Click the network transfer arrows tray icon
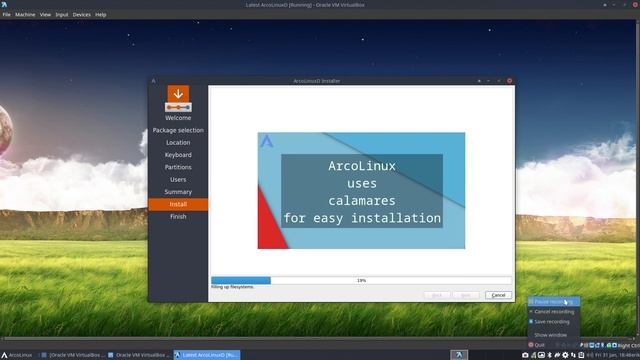 (x=573, y=355)
